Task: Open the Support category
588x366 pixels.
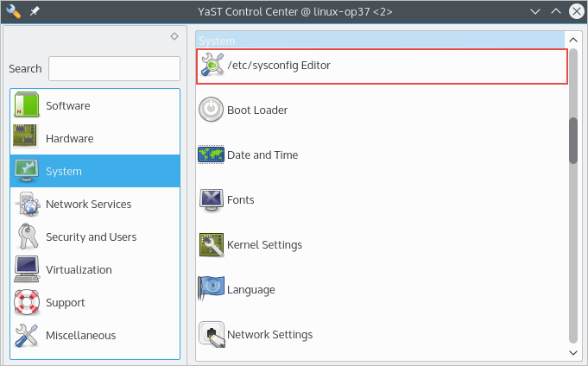Action: (65, 303)
